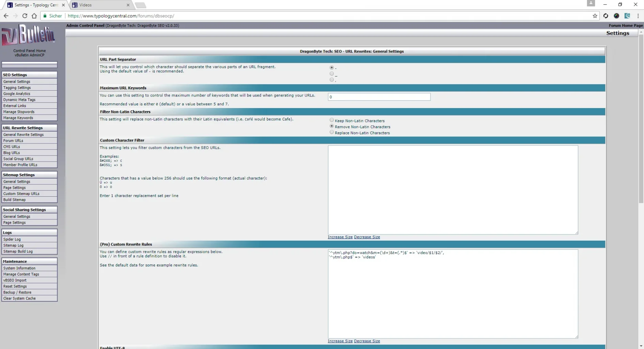644x349 pixels.
Task: Click the browser Forward arrow
Action: [x=15, y=16]
